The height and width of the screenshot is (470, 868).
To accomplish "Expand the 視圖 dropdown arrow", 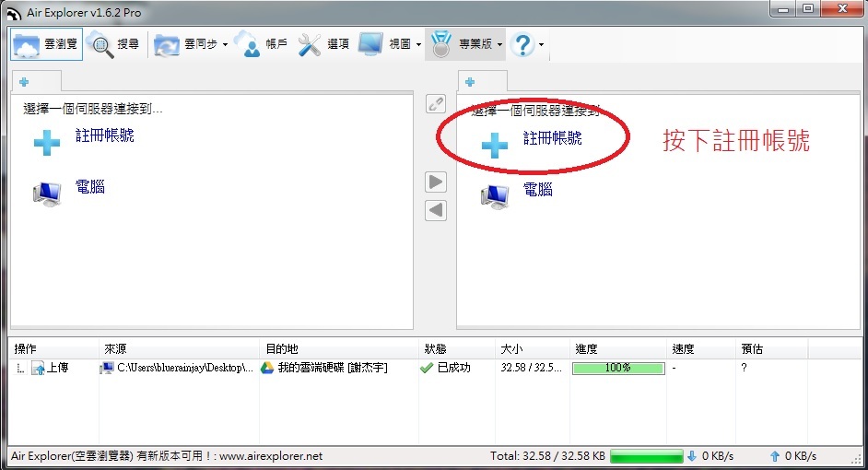I will [x=418, y=44].
